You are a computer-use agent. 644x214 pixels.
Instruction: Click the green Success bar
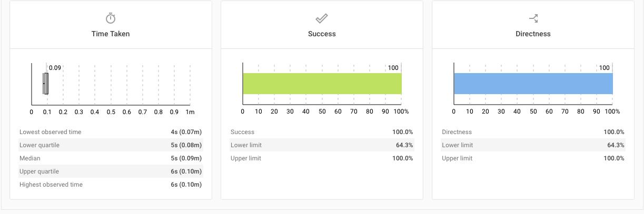click(322, 84)
